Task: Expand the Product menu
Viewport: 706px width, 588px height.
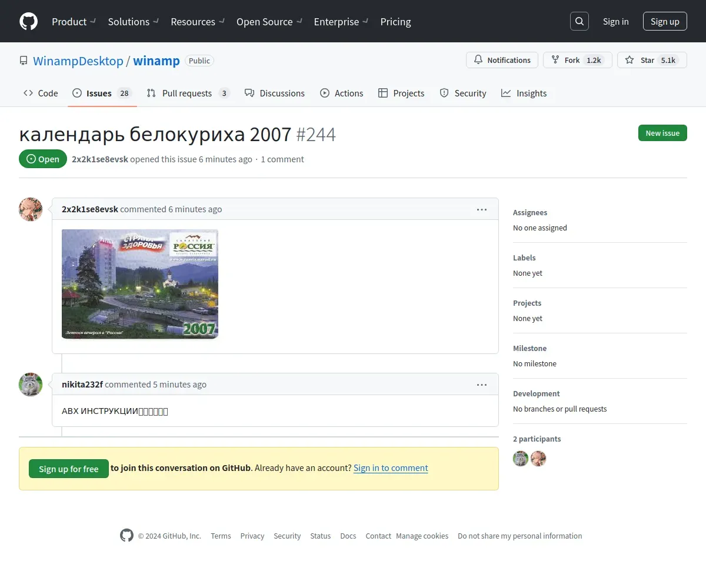Action: tap(74, 22)
